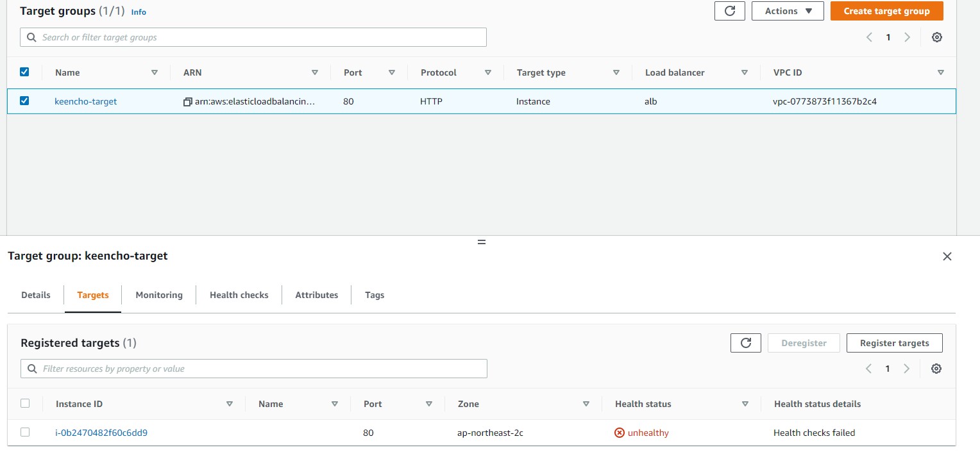Image resolution: width=980 pixels, height=466 pixels.
Task: Sort registered targets by Health status
Action: (x=745, y=404)
